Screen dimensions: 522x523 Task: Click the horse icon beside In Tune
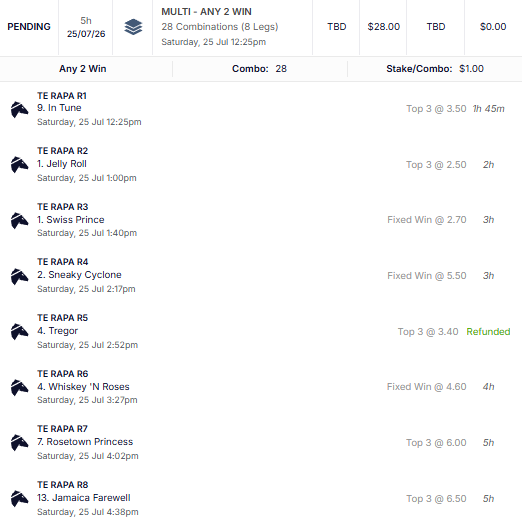(19, 110)
